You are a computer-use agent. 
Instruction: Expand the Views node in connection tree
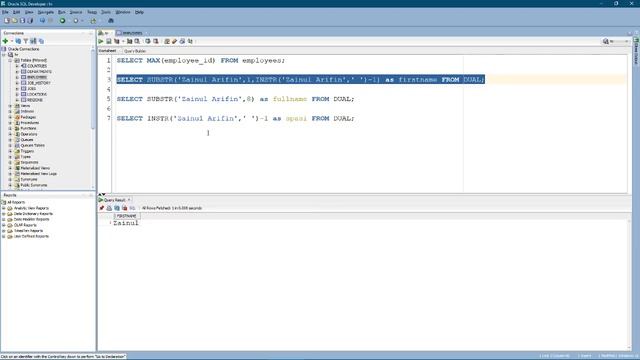point(11,106)
